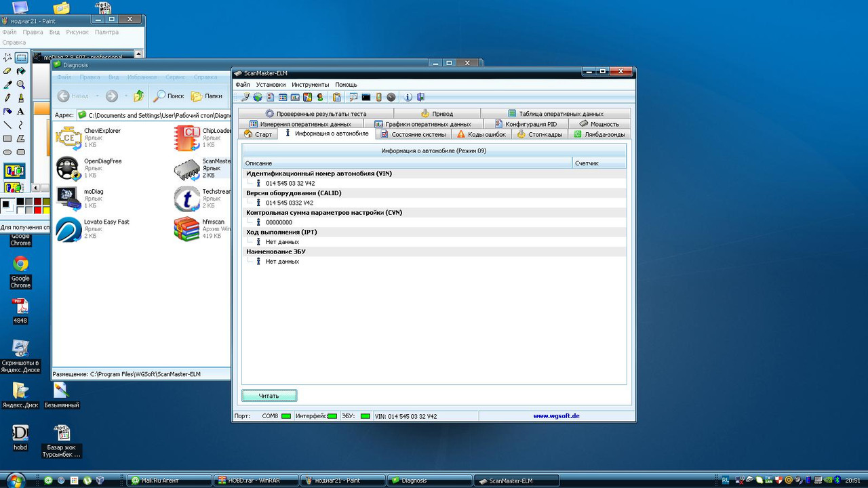
Task: Select the Magnifier tool in Paint
Action: click(21, 85)
